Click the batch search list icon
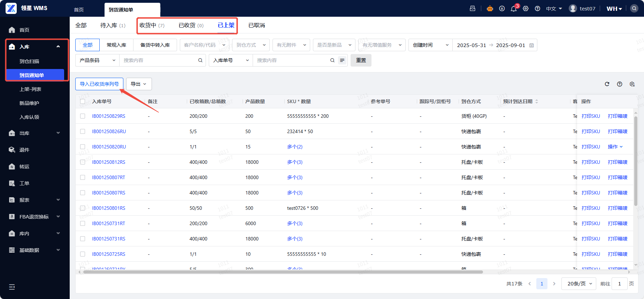 coord(342,60)
